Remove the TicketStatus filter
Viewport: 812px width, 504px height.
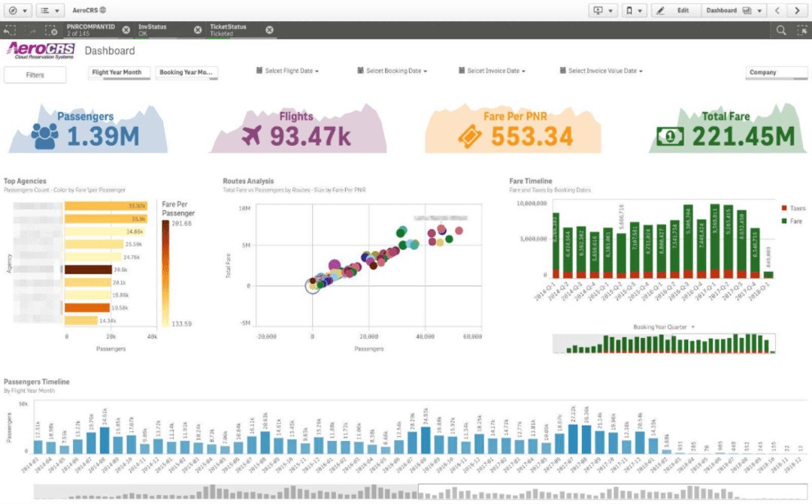pos(269,30)
